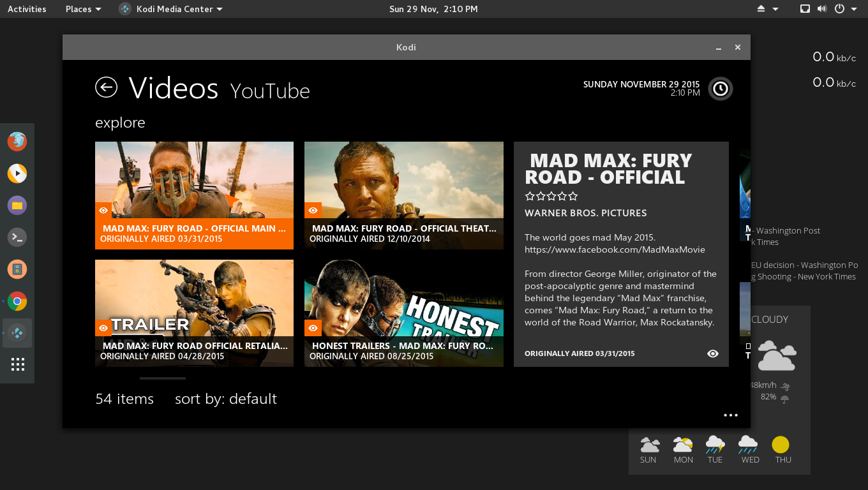Click the date and time in top bar
This screenshot has height=490, width=868.
(x=433, y=9)
